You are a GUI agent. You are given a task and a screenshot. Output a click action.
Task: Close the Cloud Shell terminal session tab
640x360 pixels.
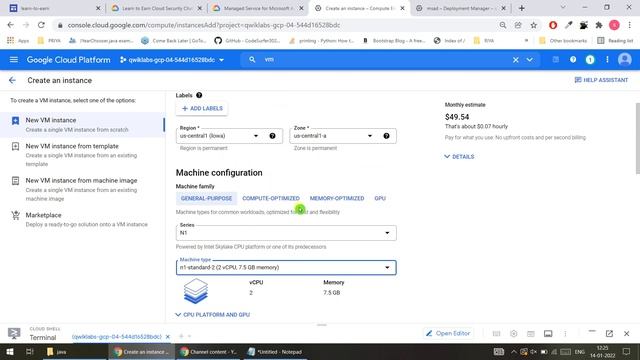click(167, 337)
